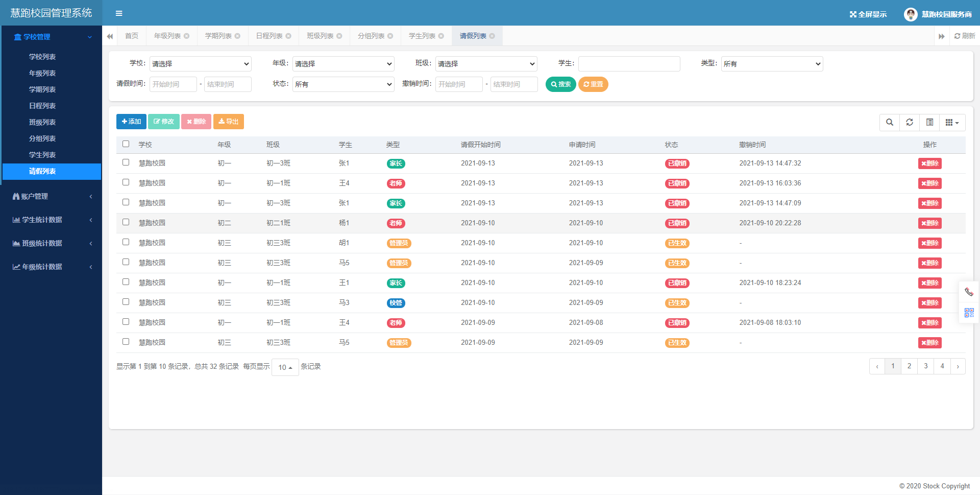The image size is (980, 495).
Task: Open 学生列表 in the sidebar
Action: coord(42,155)
